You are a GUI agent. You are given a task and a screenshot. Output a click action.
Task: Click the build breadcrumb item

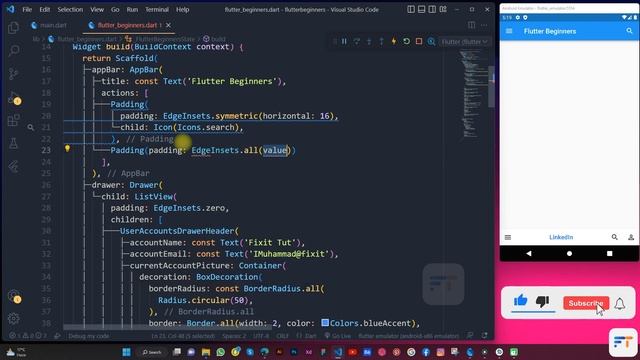pyautogui.click(x=215, y=39)
